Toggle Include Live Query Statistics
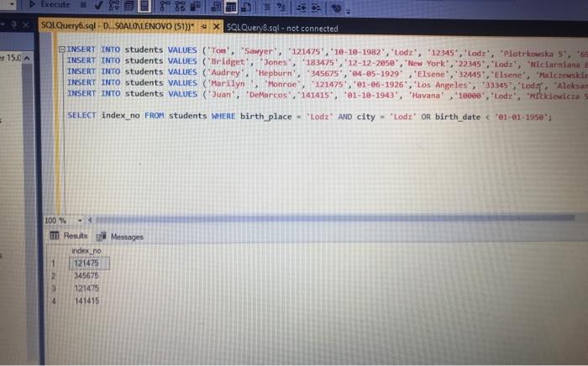Image resolution: width=588 pixels, height=366 pixels. point(180,6)
